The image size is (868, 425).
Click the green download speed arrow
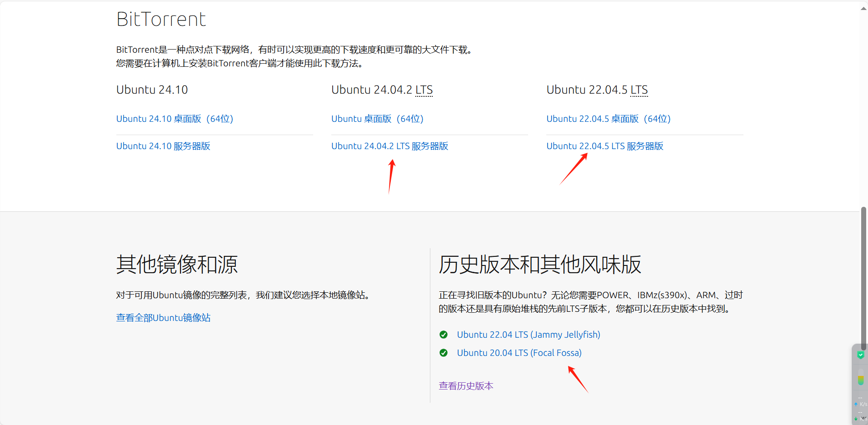pyautogui.click(x=856, y=419)
